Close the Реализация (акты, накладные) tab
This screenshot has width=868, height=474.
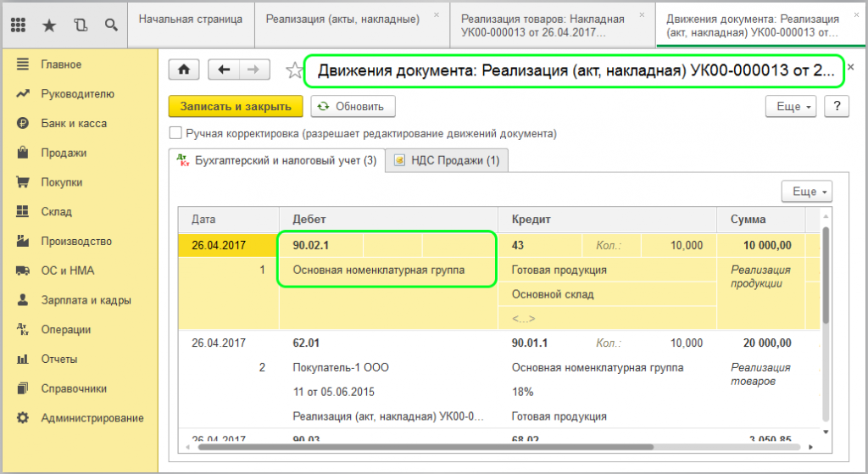pyautogui.click(x=437, y=15)
